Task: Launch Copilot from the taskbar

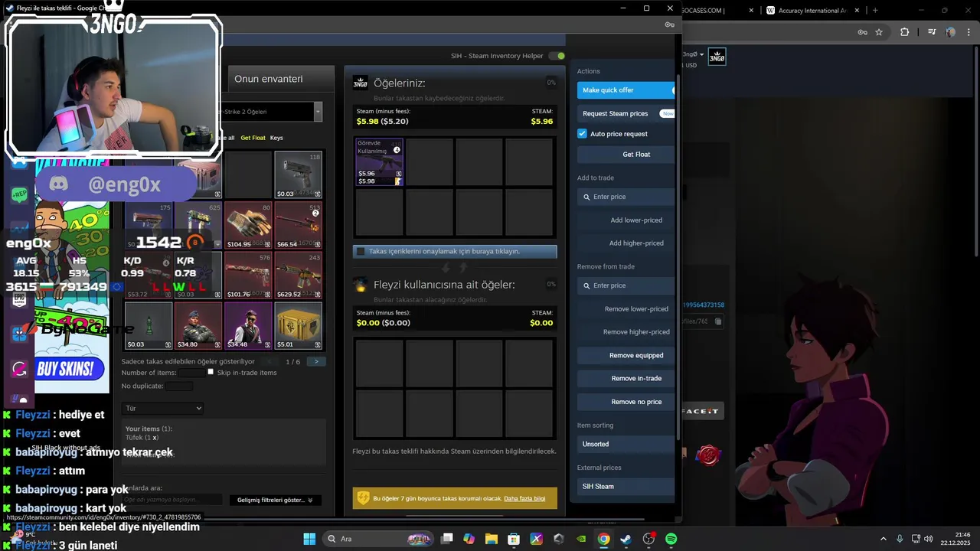Action: point(469,539)
